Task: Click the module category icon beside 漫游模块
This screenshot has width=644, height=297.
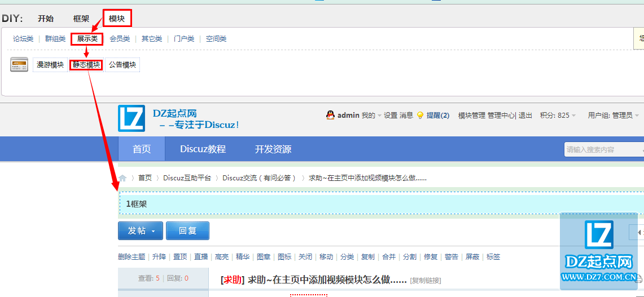Action: pos(19,65)
